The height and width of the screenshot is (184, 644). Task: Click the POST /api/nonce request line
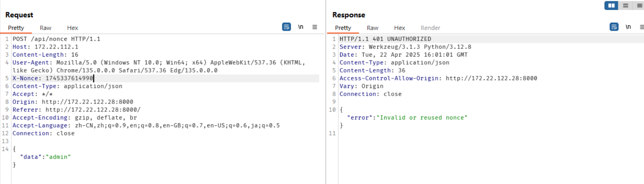coord(56,39)
